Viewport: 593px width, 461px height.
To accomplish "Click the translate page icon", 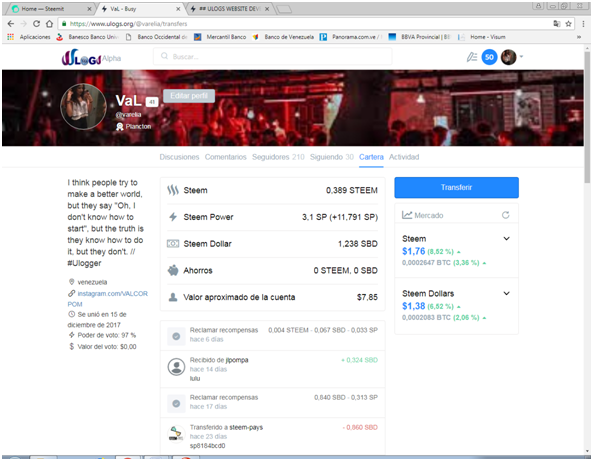I will pos(557,24).
